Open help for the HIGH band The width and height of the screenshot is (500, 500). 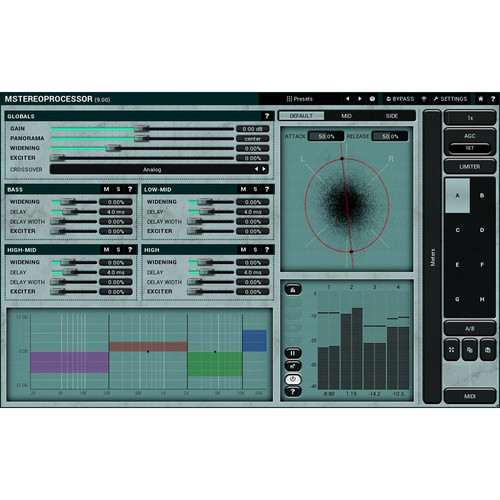[x=267, y=250]
